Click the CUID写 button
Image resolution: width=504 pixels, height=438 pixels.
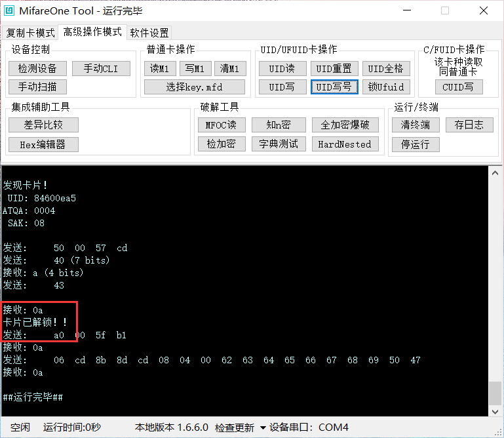click(x=459, y=87)
